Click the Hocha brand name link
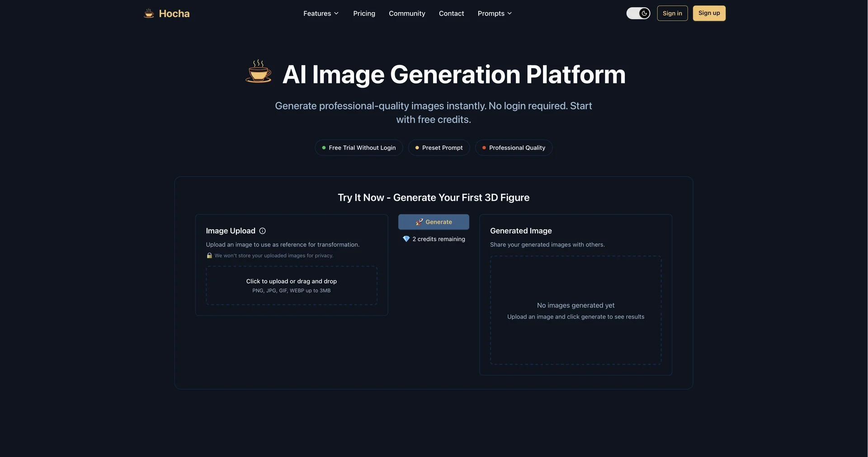The height and width of the screenshot is (457, 868). pyautogui.click(x=174, y=14)
